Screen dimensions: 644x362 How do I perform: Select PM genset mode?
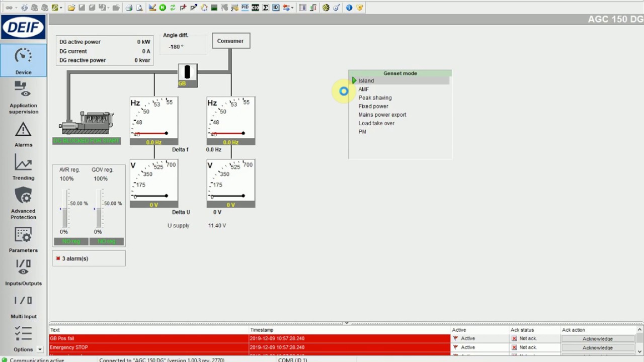point(362,132)
